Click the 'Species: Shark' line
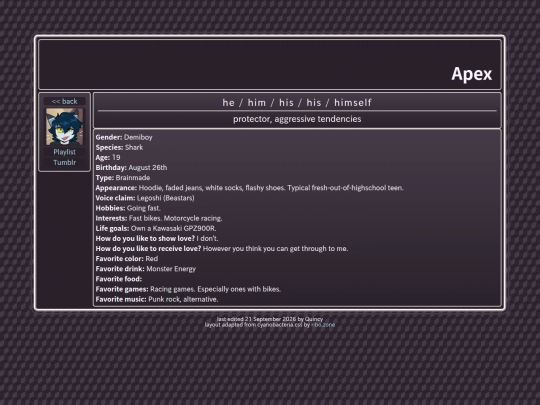Screen dimensions: 540x405 coord(119,147)
